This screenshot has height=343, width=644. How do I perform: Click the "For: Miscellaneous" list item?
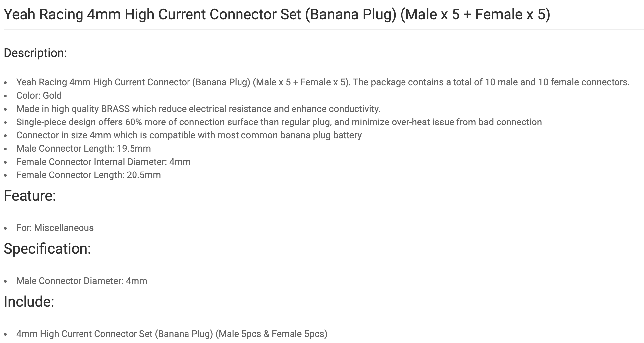(x=55, y=228)
